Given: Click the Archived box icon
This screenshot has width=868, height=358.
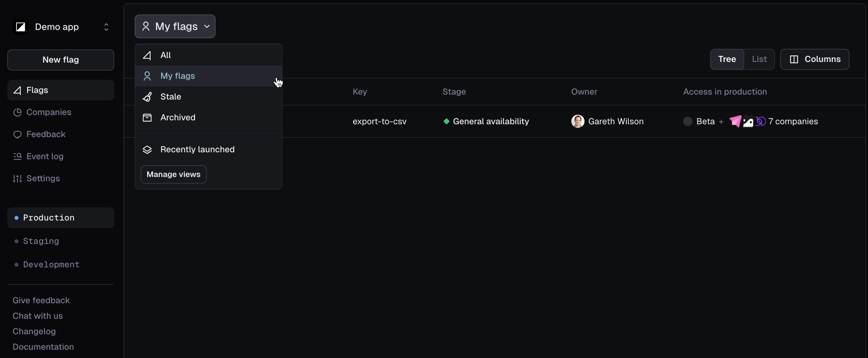Looking at the screenshot, I should tap(147, 117).
